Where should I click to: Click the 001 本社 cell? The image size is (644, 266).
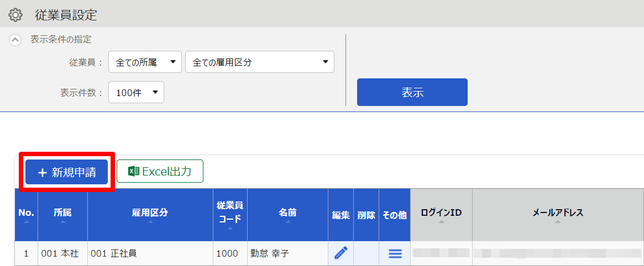click(x=62, y=254)
